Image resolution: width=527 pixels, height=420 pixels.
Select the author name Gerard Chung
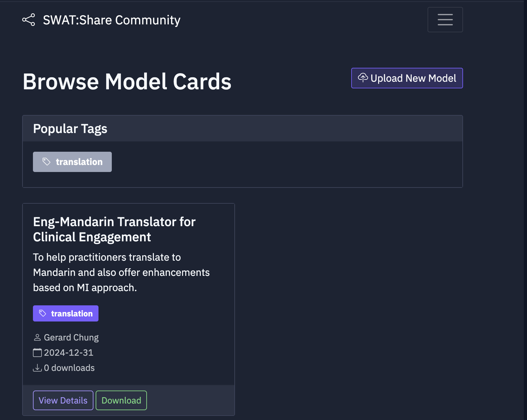point(71,338)
